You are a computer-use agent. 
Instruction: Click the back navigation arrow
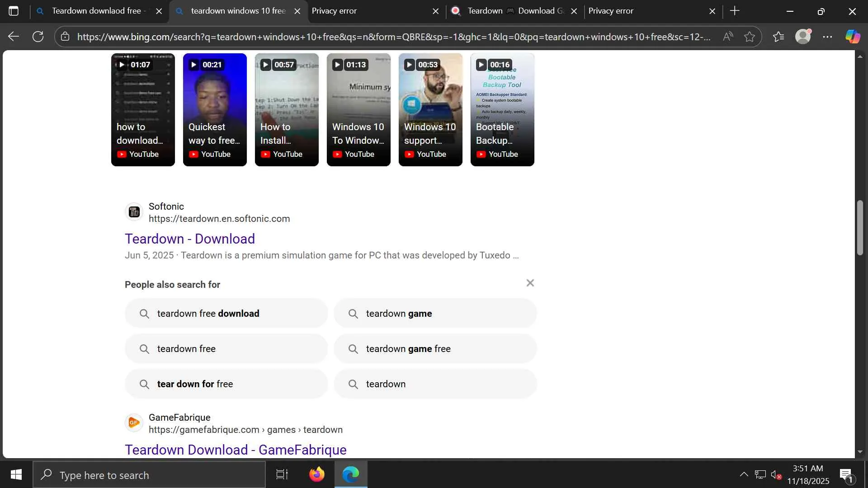[x=14, y=37]
